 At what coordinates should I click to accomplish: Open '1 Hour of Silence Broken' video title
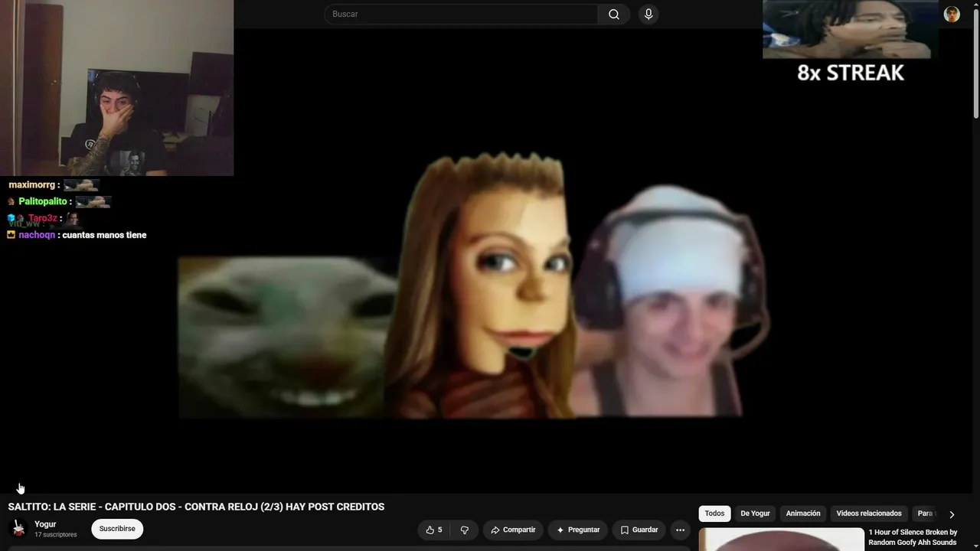tap(913, 537)
